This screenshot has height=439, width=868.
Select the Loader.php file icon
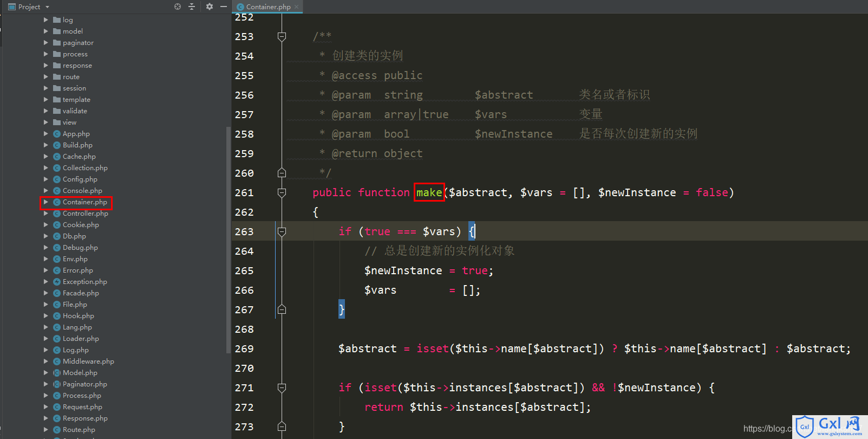[57, 339]
